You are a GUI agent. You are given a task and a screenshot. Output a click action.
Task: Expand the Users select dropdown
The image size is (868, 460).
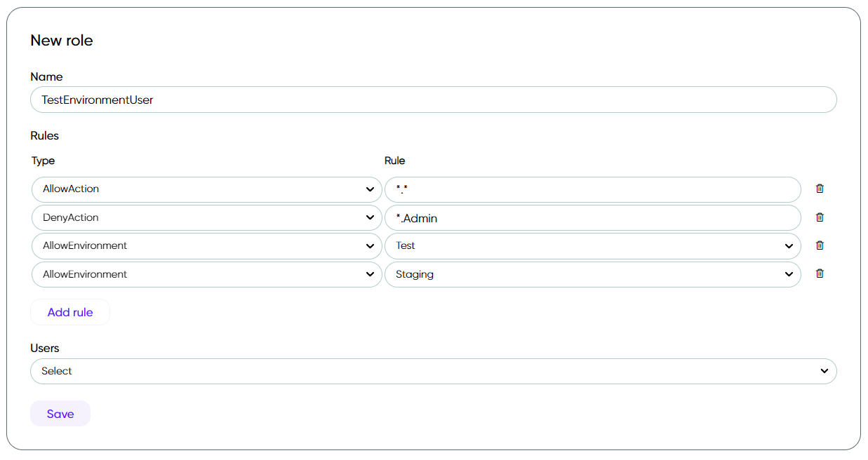[x=434, y=371]
